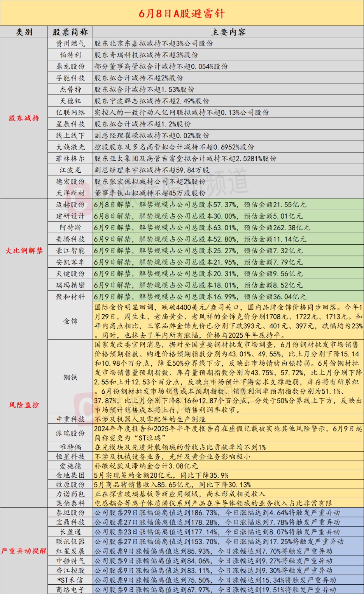This screenshot has width=364, height=594.
Task: Select stock name 贵州燃气
Action: click(70, 43)
